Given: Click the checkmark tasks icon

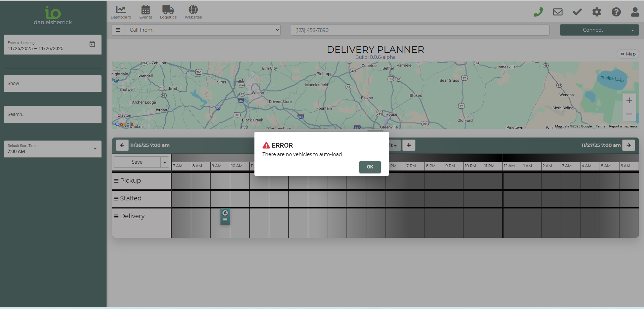Looking at the screenshot, I should click(577, 12).
